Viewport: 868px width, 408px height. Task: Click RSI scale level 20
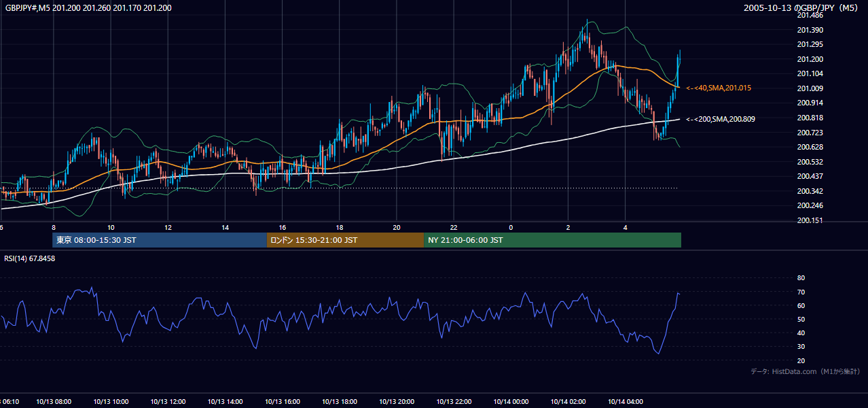click(801, 360)
